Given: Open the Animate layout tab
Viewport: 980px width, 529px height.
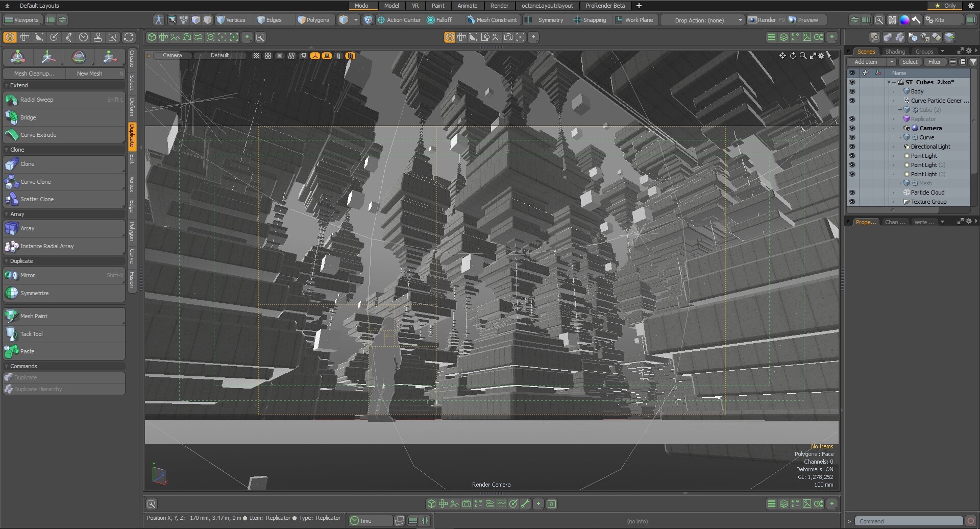Looking at the screenshot, I should click(468, 6).
